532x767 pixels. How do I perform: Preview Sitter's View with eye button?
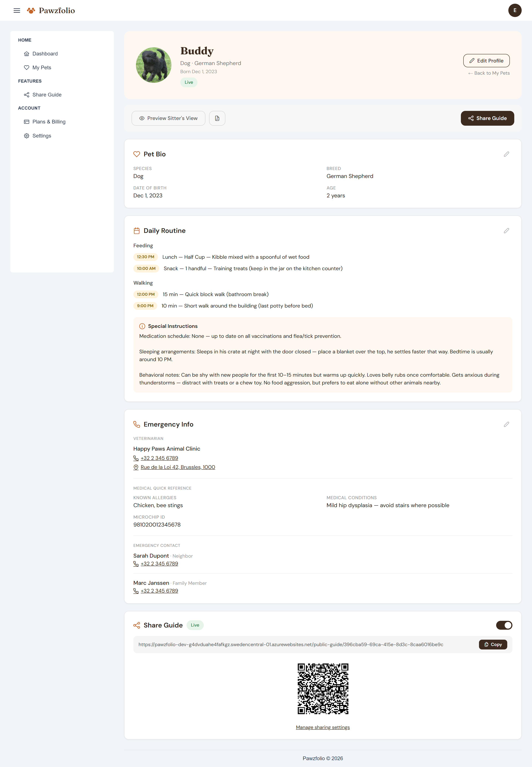pos(168,118)
